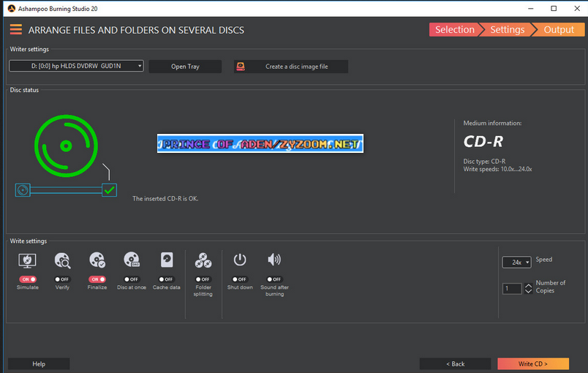Click the Verify disc magnifier icon
This screenshot has width=588, height=373.
(62, 260)
